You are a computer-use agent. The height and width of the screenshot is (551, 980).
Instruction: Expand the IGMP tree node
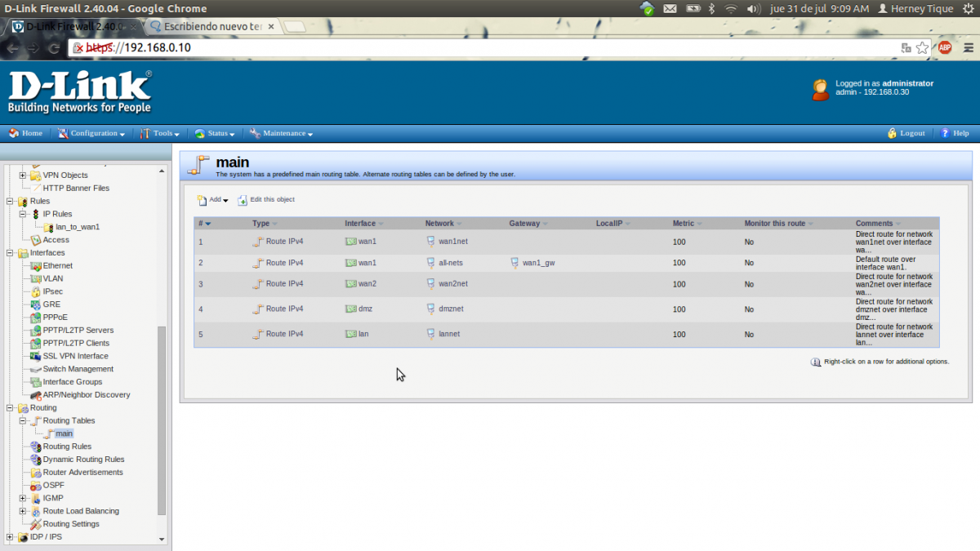tap(23, 498)
